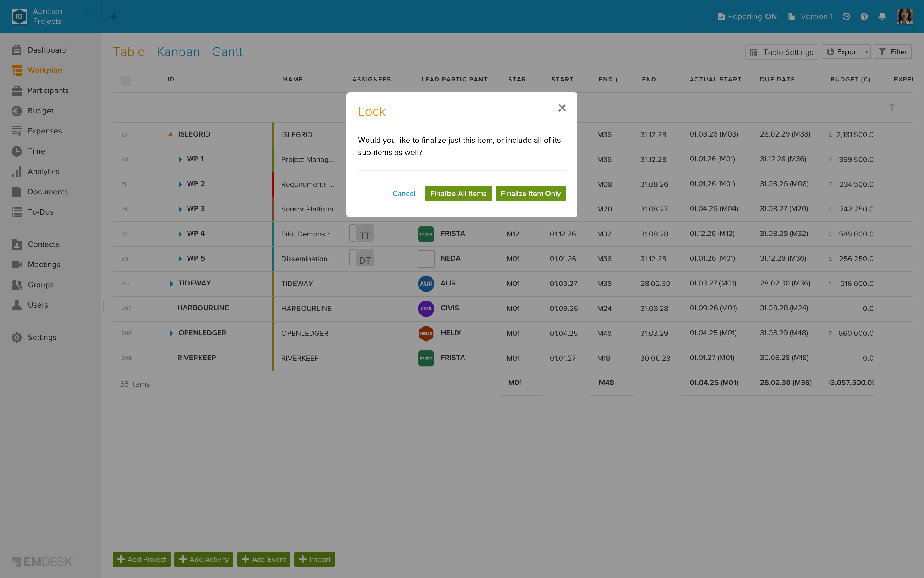Image resolution: width=924 pixels, height=578 pixels.
Task: Click Finalize All Items button
Action: click(x=458, y=193)
